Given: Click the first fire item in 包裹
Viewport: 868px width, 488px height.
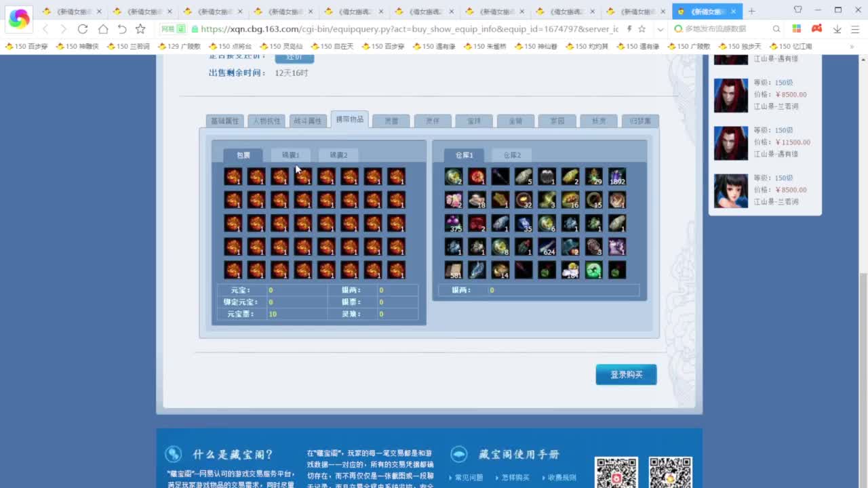Looking at the screenshot, I should point(233,177).
